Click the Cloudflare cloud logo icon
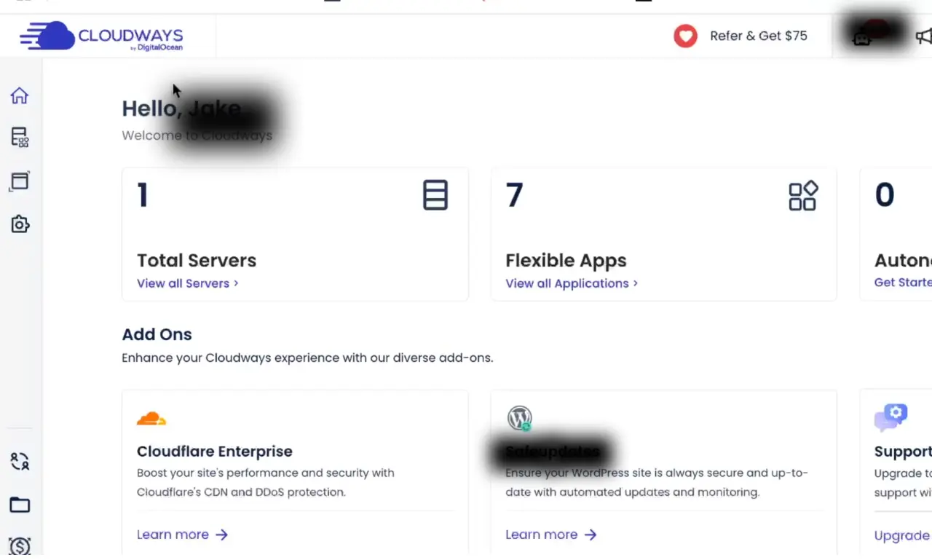The width and height of the screenshot is (932, 560). [x=151, y=419]
